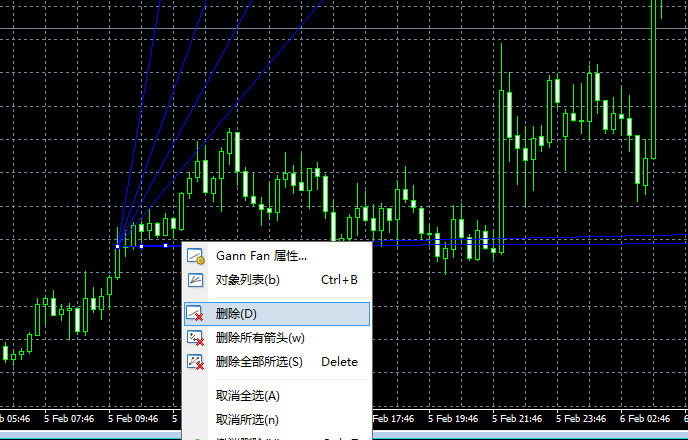Screen dimensions: 688x440
Task: Click the Gann Fan properties icon
Action: pyautogui.click(x=195, y=257)
